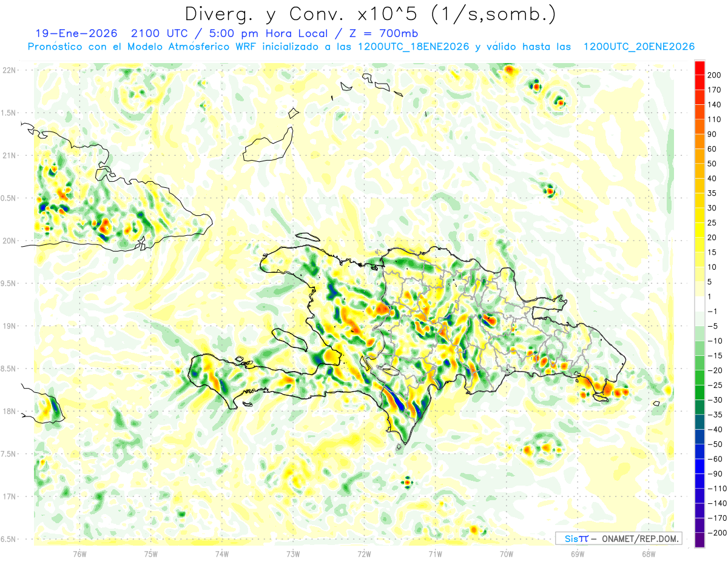Click the '75W' longitude label
728x562 pixels.
tap(151, 553)
